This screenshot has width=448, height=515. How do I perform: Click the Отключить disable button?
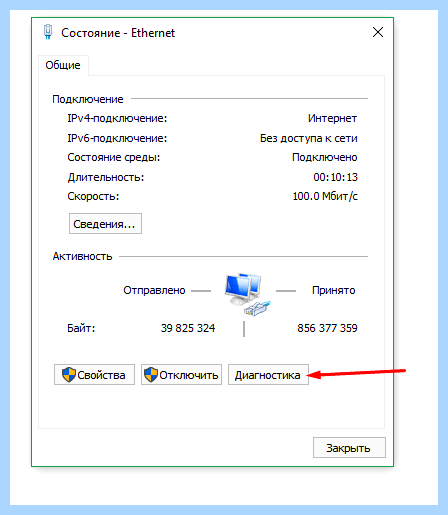point(181,375)
